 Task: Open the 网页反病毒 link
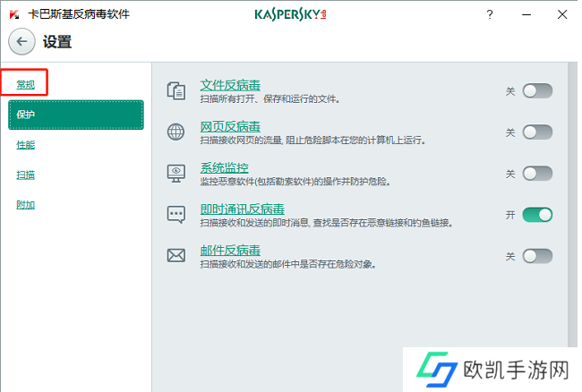[x=230, y=127]
